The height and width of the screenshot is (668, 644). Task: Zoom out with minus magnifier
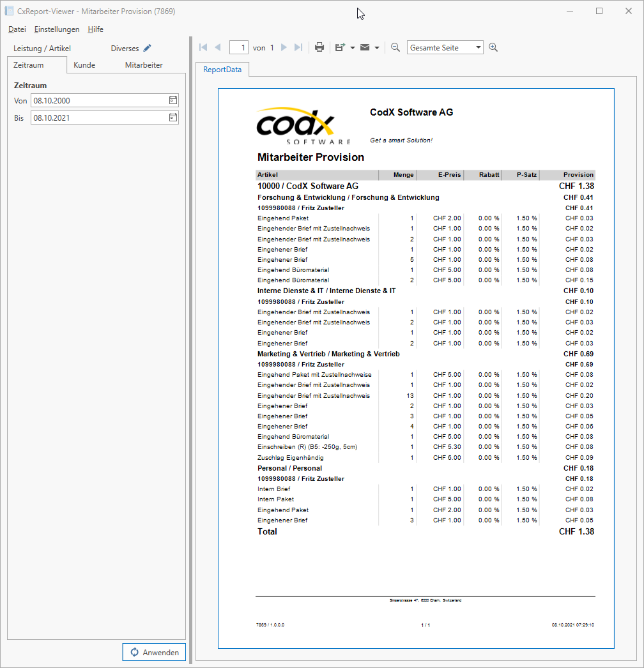click(x=395, y=47)
